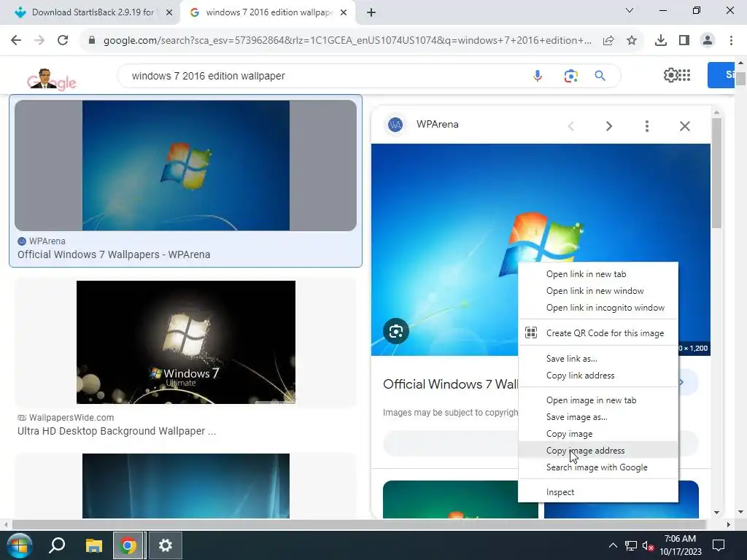
Task: Open the Google apps grid icon
Action: [x=684, y=75]
